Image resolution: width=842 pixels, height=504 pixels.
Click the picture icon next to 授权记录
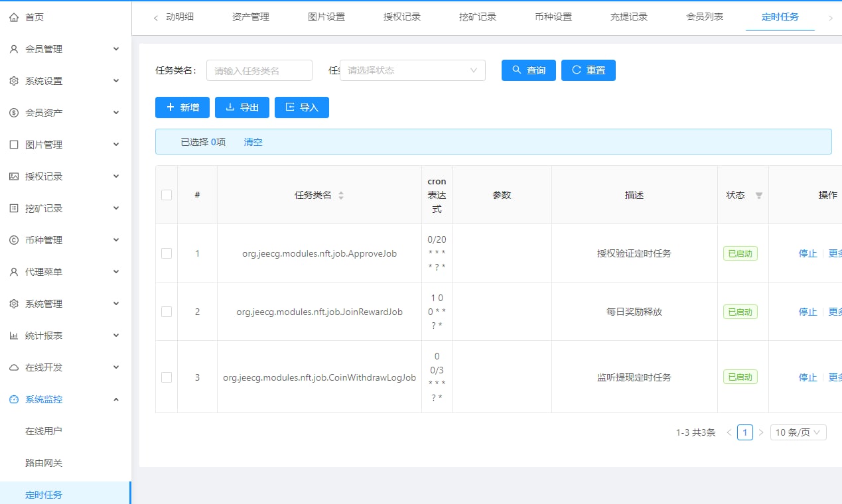[14, 176]
